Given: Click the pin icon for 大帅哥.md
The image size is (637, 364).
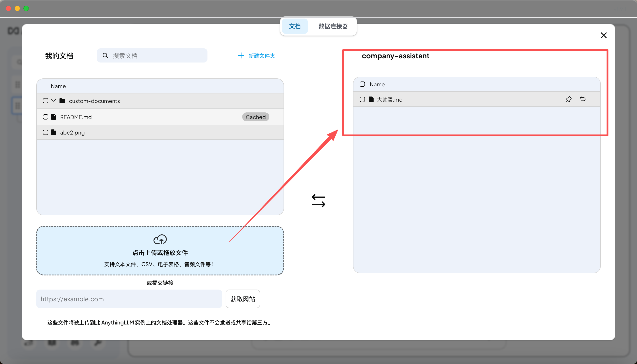Looking at the screenshot, I should click(x=568, y=99).
